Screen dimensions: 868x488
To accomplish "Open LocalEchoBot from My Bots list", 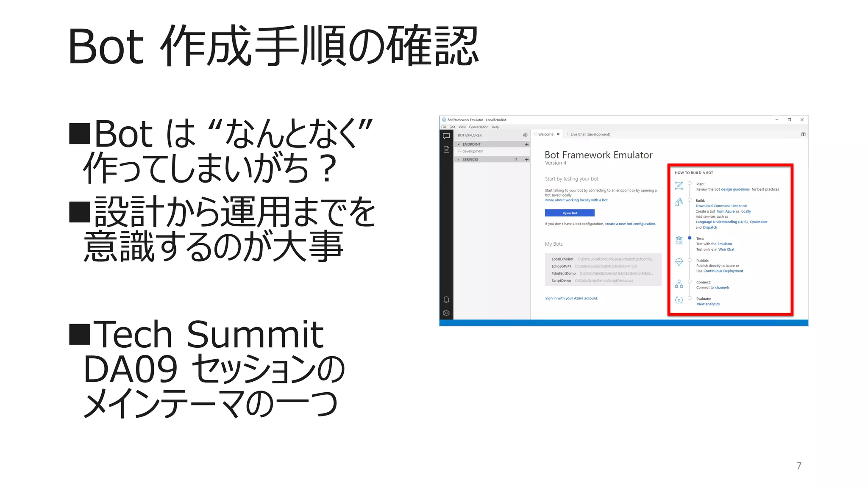I will 603,259.
